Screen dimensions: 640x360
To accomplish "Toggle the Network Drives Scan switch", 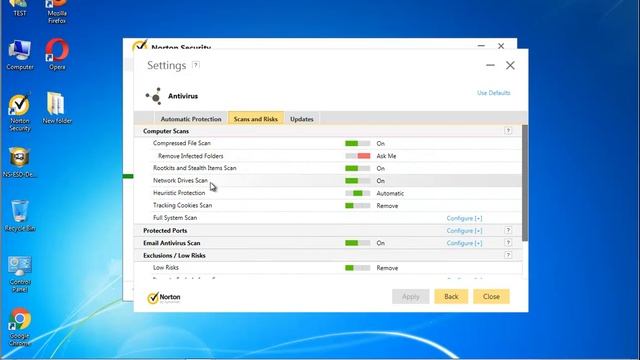I will pos(358,180).
